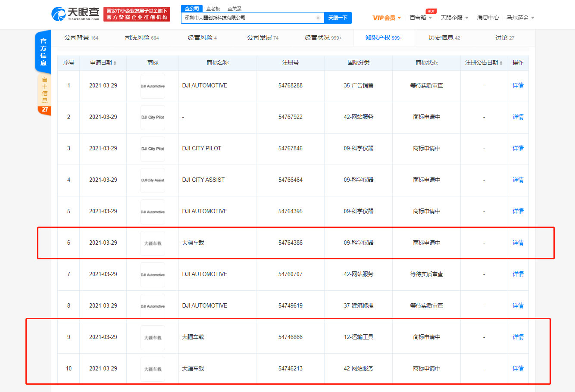The height and width of the screenshot is (392, 575).
Task: Expand the 百宝箱 menu
Action: [421, 18]
